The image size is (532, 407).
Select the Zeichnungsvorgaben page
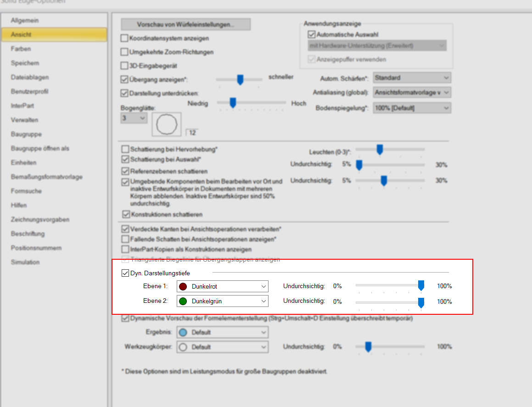(39, 220)
